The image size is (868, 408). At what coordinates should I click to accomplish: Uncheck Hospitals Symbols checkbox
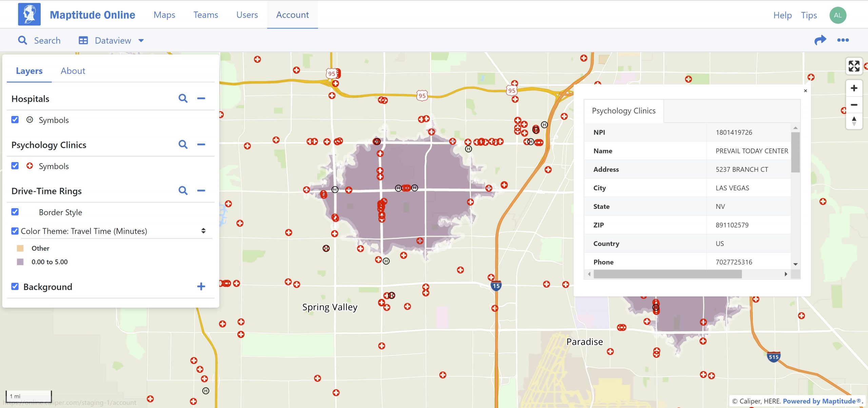coord(15,120)
